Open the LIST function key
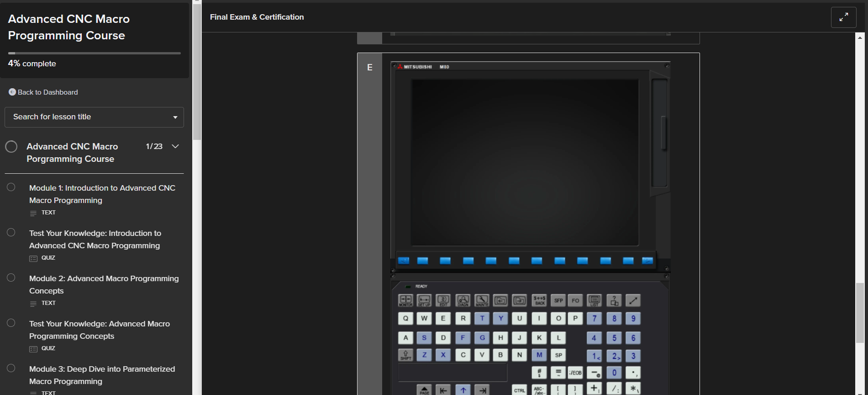This screenshot has height=395, width=868. [594, 300]
